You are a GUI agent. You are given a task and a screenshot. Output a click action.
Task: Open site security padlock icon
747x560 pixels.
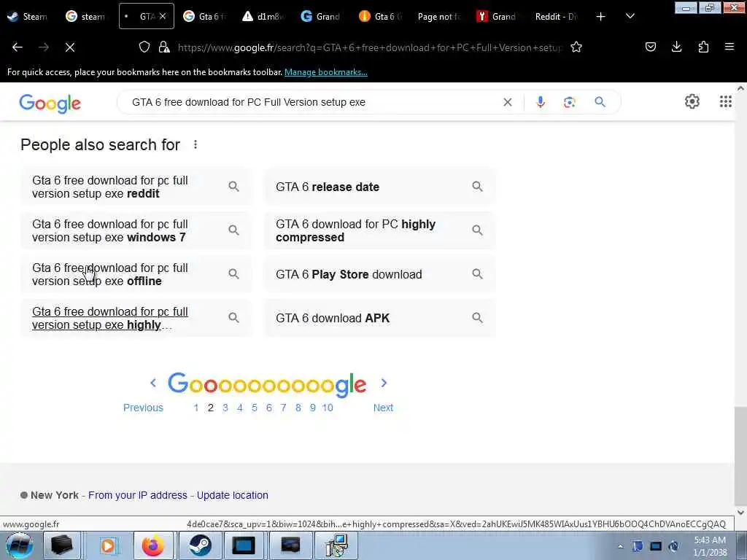pos(164,47)
